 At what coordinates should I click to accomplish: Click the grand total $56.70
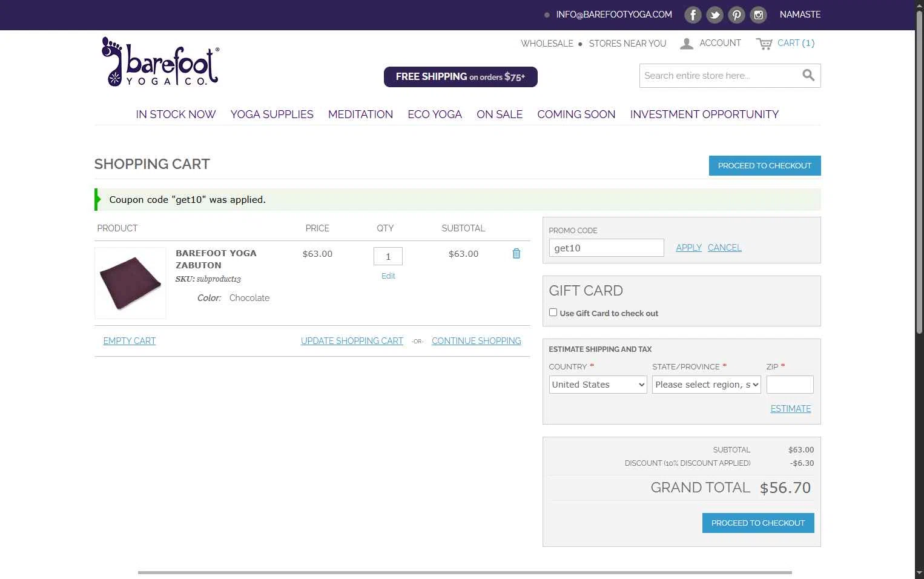click(785, 488)
